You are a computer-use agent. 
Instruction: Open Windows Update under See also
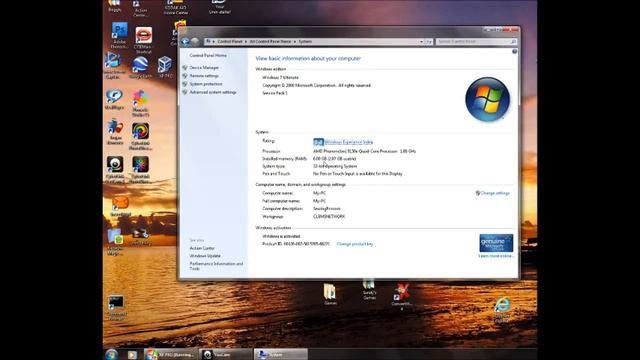coord(205,256)
